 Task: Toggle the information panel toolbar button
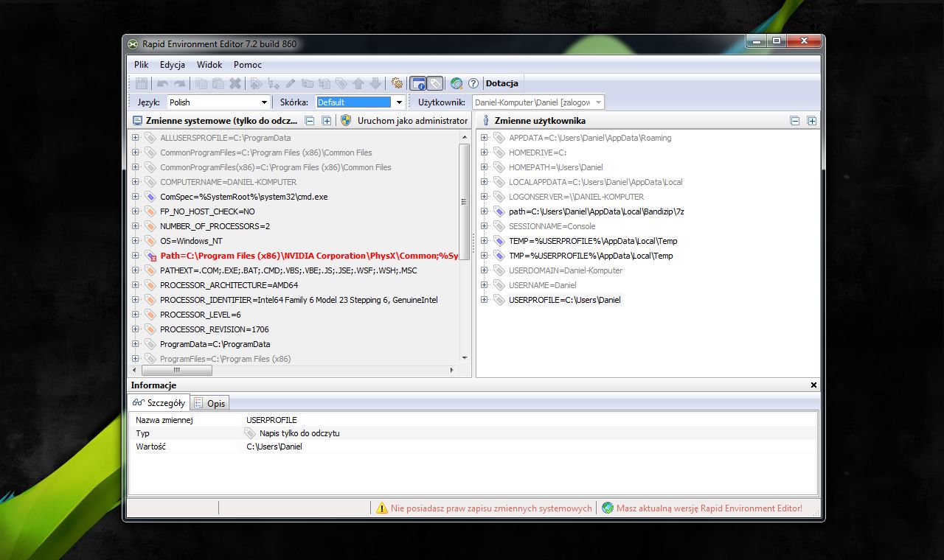click(x=417, y=83)
